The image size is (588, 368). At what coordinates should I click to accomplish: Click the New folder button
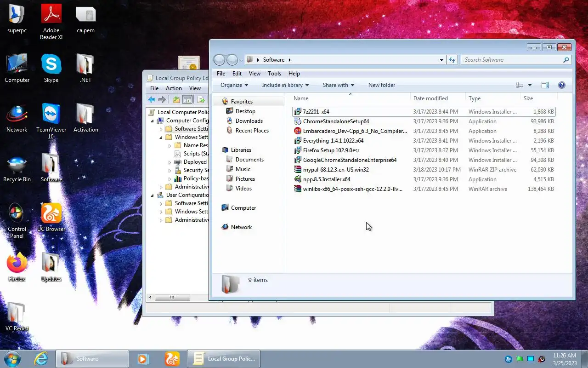pyautogui.click(x=382, y=85)
